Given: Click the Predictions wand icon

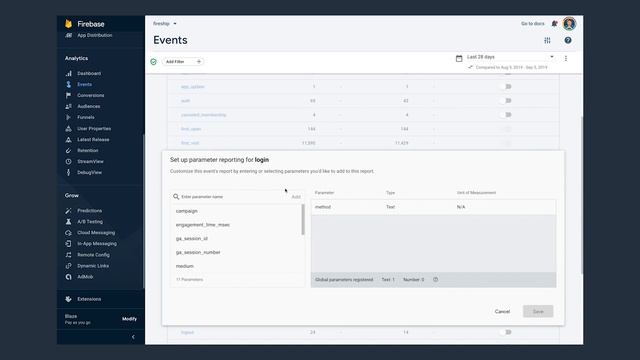Looking at the screenshot, I should pyautogui.click(x=69, y=211).
